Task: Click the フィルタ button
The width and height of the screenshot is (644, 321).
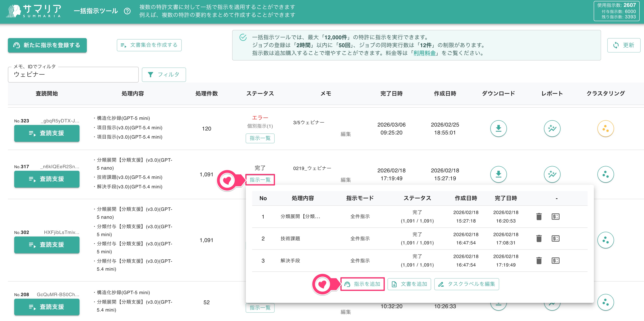Action: (x=164, y=75)
